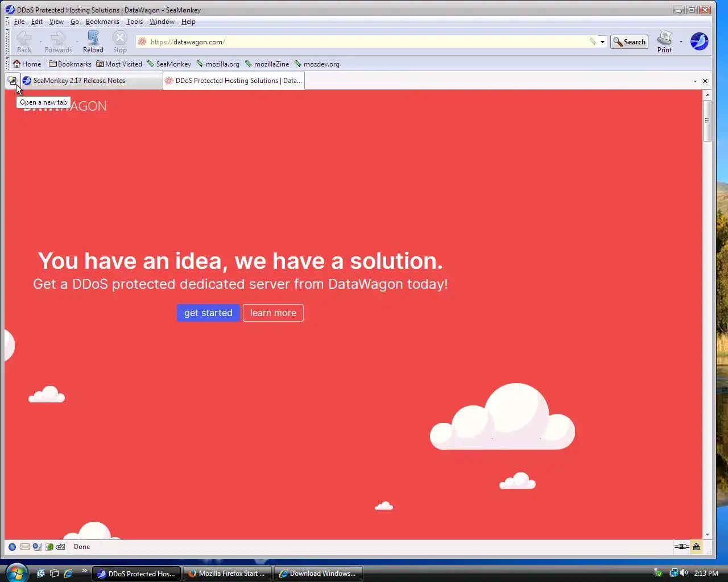Open the Back history dropdown arrow
Image resolution: width=728 pixels, height=582 pixels.
40,41
